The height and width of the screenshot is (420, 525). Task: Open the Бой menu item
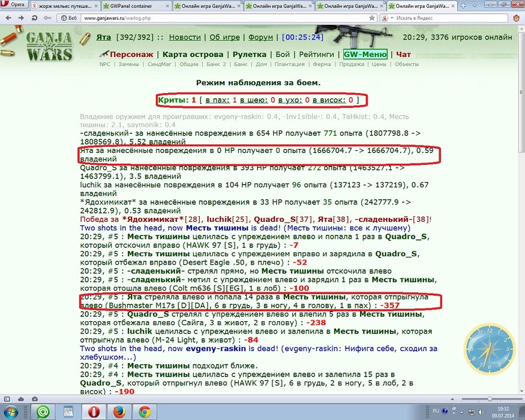[x=283, y=54]
